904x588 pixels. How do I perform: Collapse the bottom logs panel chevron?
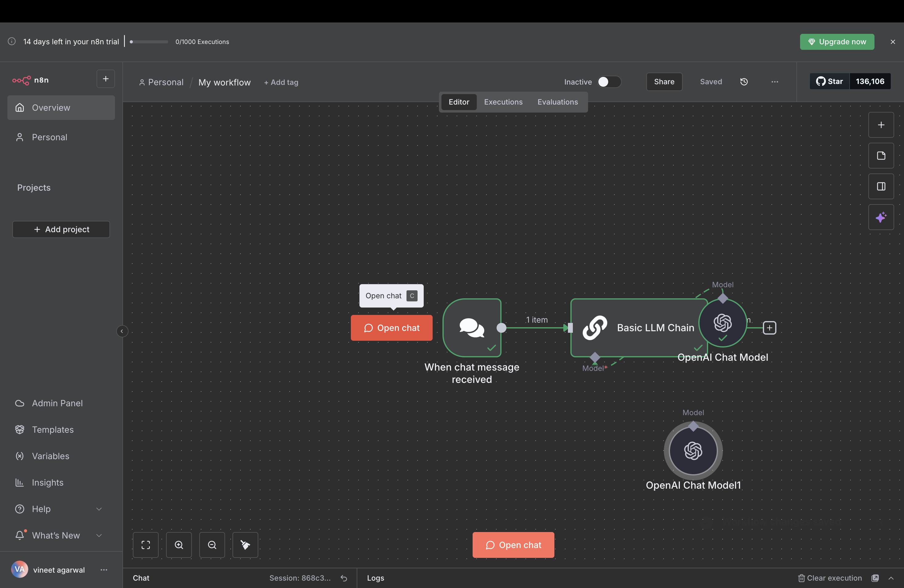coord(892,578)
